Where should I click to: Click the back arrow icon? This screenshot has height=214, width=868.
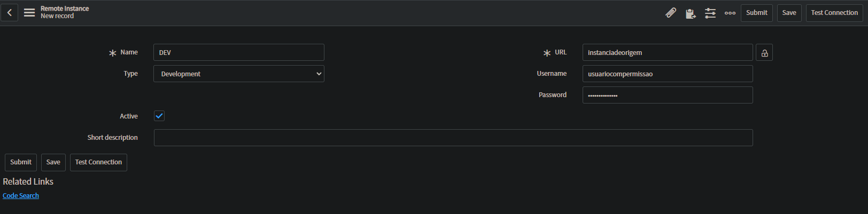click(9, 13)
